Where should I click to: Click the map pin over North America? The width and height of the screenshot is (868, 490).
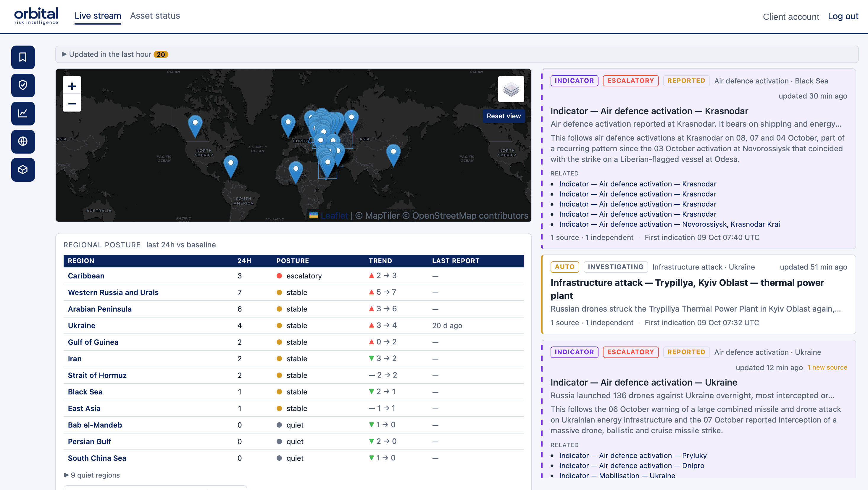(195, 126)
